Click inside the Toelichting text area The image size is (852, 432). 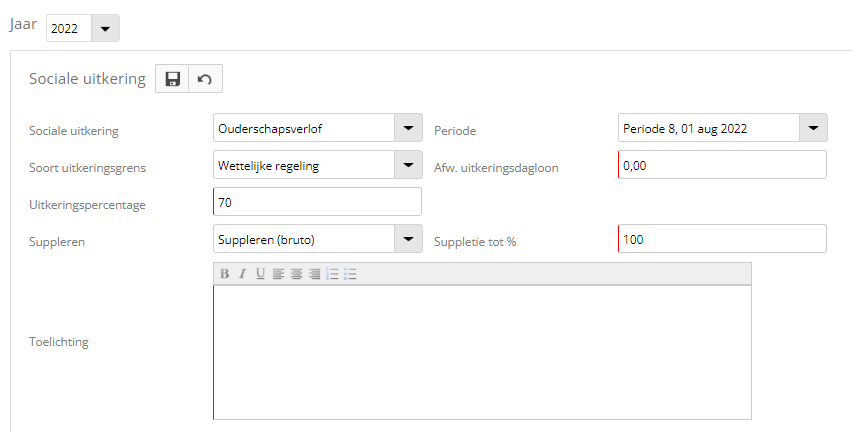point(483,352)
